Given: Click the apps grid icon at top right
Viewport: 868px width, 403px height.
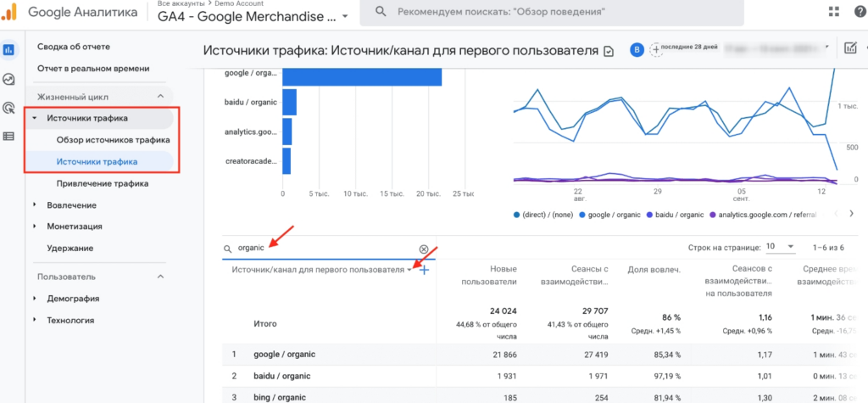Looking at the screenshot, I should click(x=834, y=12).
